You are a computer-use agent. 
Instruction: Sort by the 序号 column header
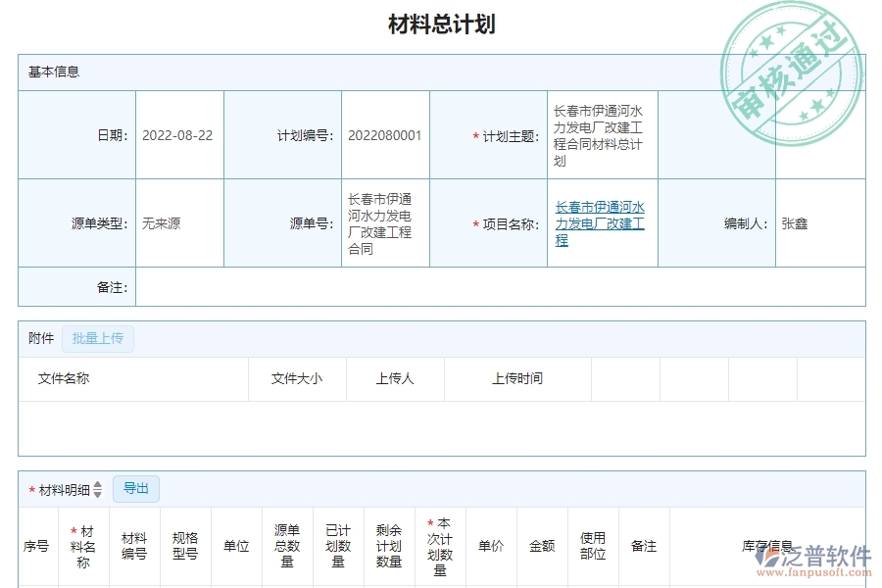pyautogui.click(x=35, y=546)
